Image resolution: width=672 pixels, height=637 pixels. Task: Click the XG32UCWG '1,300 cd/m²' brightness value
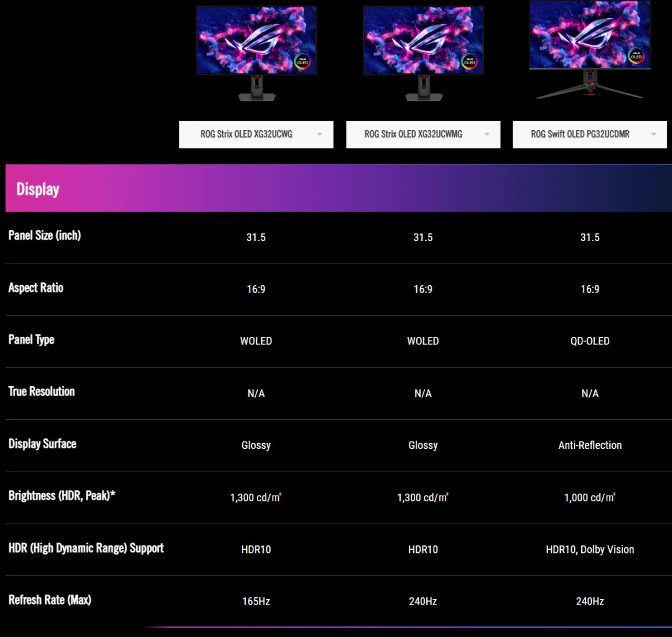pyautogui.click(x=256, y=497)
